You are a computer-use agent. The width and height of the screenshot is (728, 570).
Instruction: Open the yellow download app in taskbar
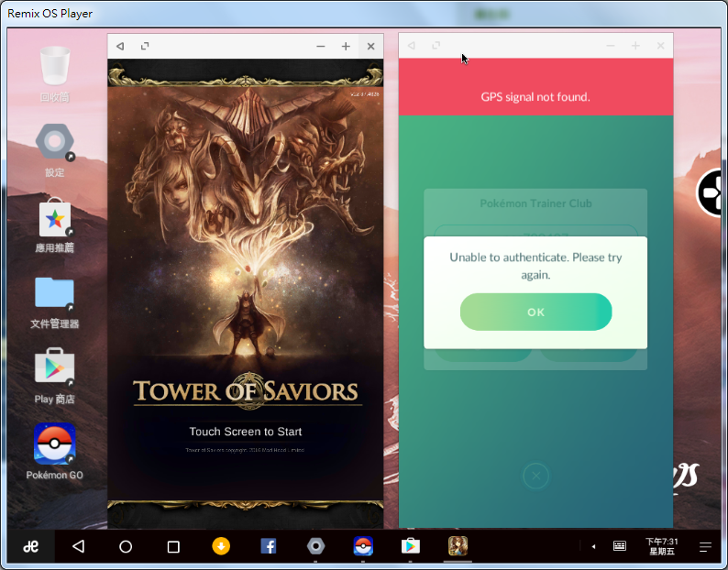tap(221, 546)
